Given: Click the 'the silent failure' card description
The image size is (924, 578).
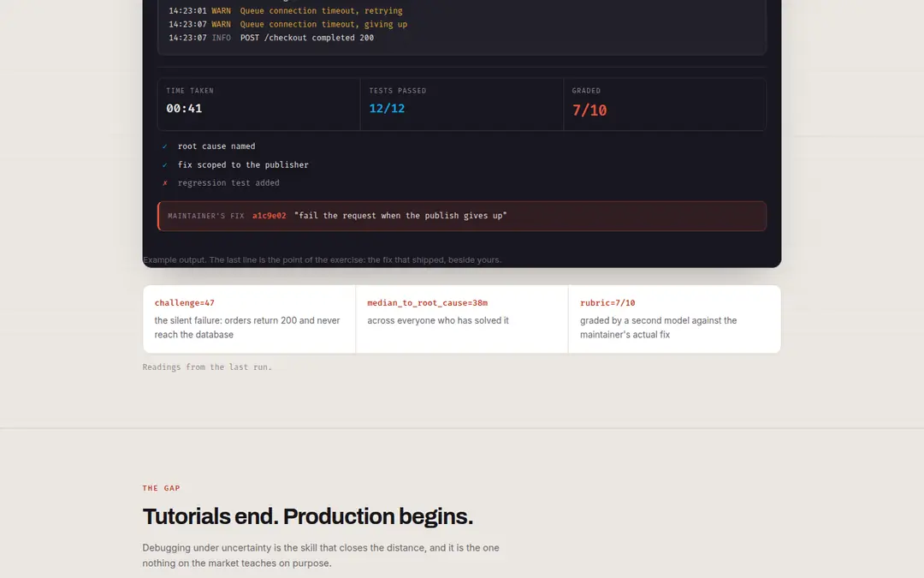Looking at the screenshot, I should [247, 327].
